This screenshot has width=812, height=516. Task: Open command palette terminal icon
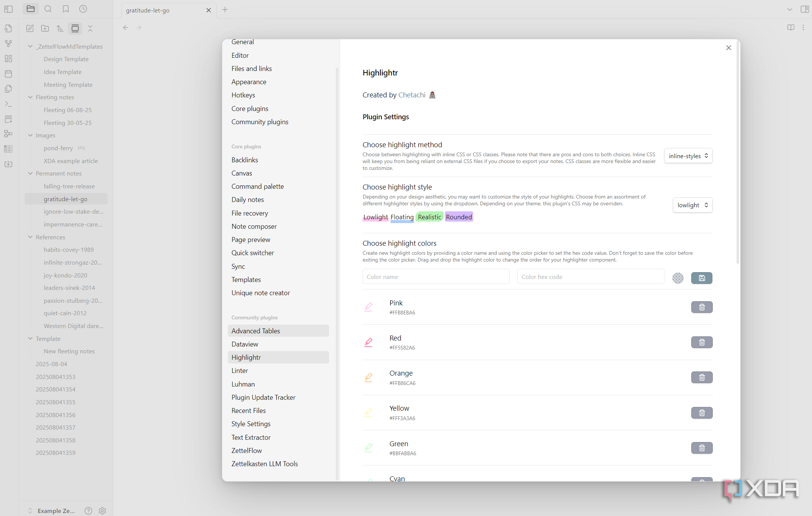(8, 104)
